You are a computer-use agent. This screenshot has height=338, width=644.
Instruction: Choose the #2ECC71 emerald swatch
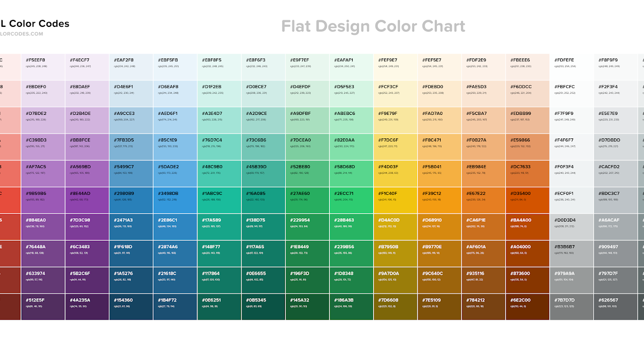pos(351,200)
